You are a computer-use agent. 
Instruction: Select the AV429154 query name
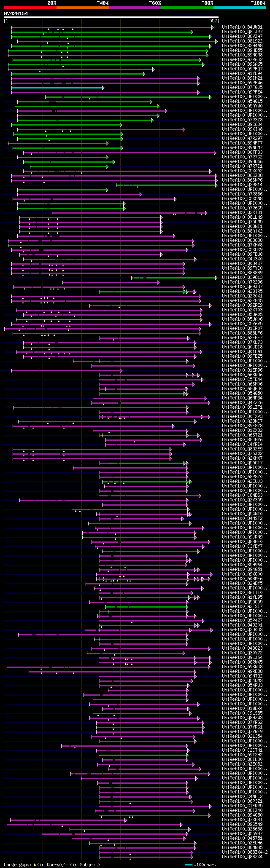(16, 13)
